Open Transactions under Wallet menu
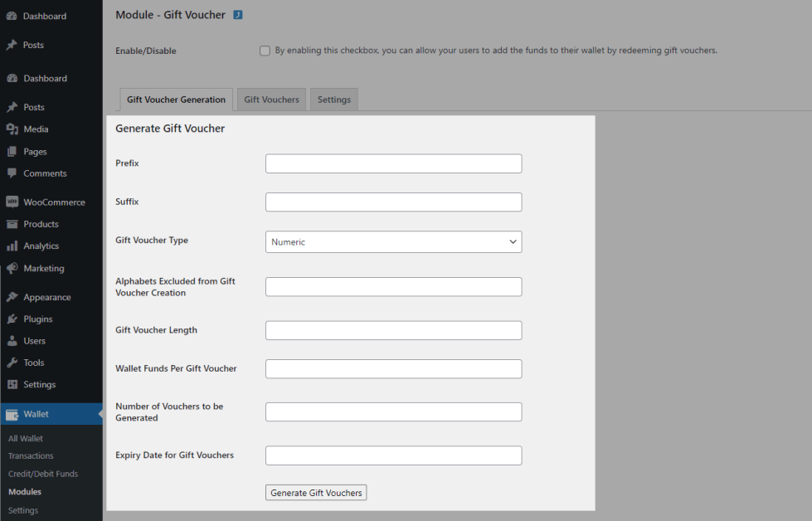This screenshot has height=521, width=812. (31, 456)
